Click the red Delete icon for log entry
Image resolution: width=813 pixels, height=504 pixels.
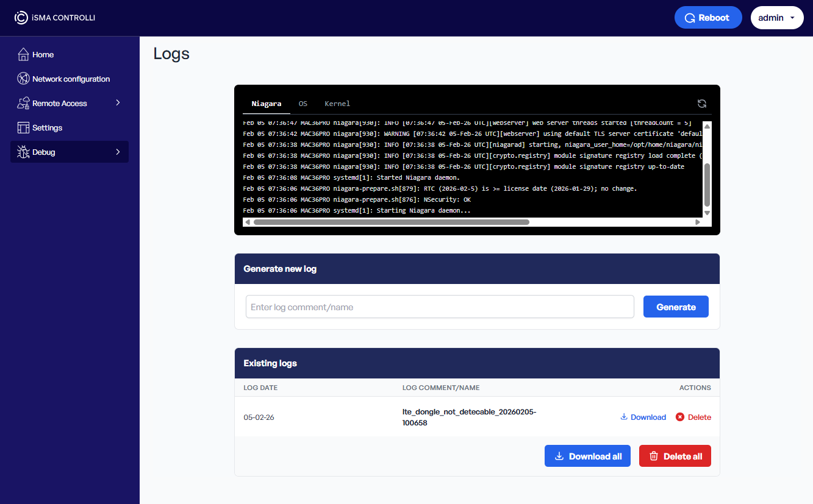point(680,417)
